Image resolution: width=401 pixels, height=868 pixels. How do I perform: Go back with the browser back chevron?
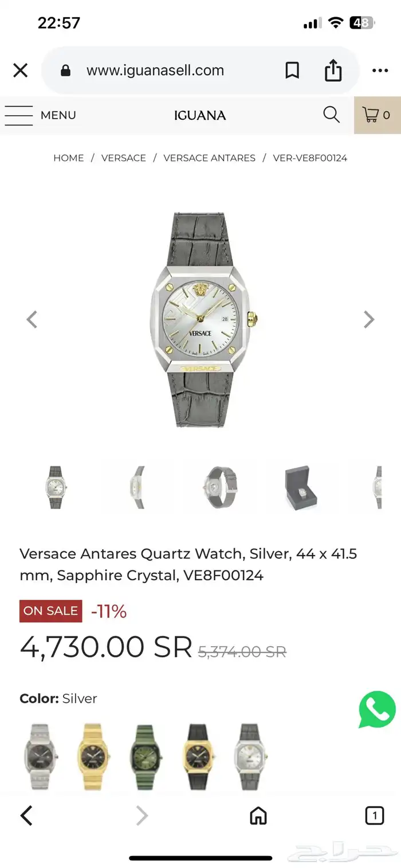pyautogui.click(x=26, y=815)
